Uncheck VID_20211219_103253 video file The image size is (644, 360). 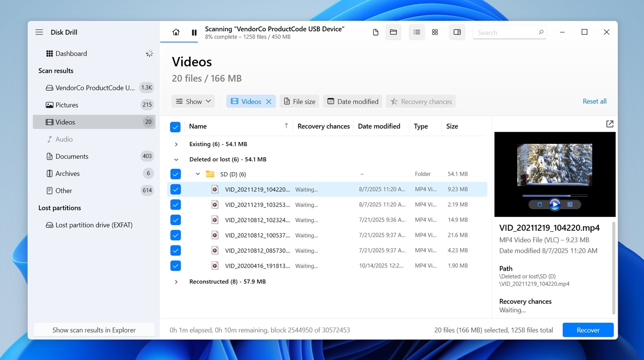pos(175,204)
